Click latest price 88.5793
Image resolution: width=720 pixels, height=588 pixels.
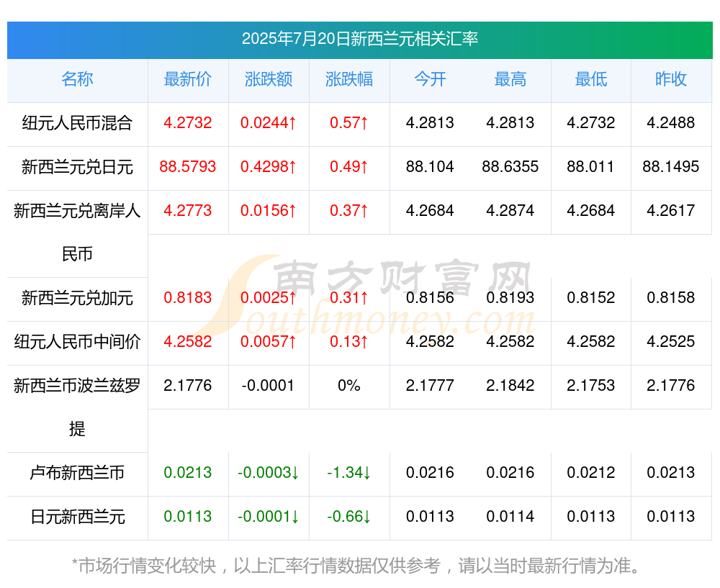click(x=188, y=167)
